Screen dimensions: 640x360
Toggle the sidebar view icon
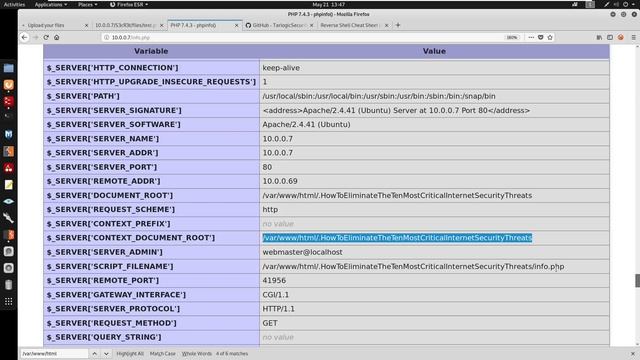610,37
